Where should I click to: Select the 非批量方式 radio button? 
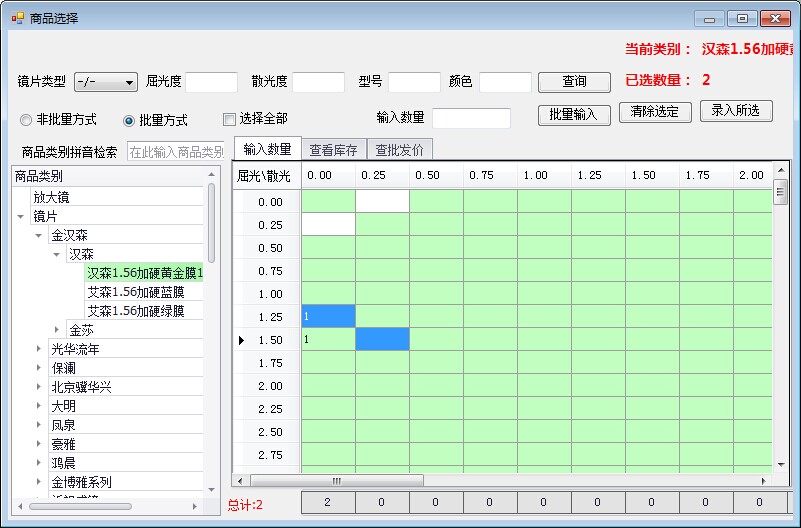(26, 120)
